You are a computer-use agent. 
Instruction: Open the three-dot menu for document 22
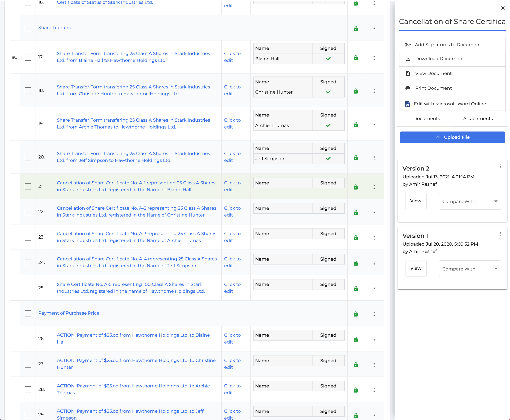(374, 212)
